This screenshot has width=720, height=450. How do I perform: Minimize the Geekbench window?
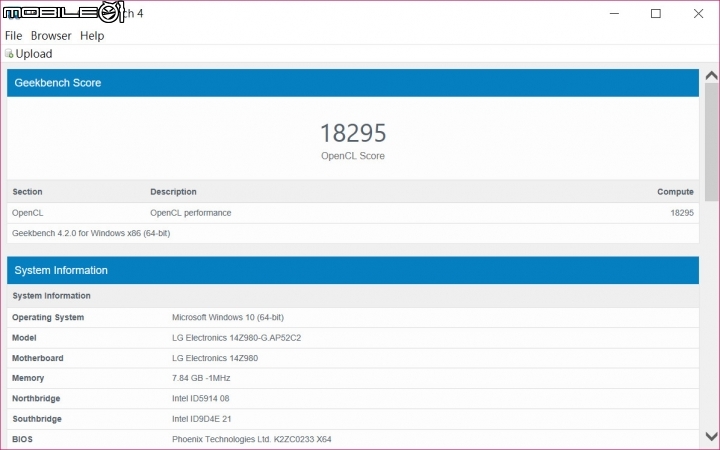(614, 14)
